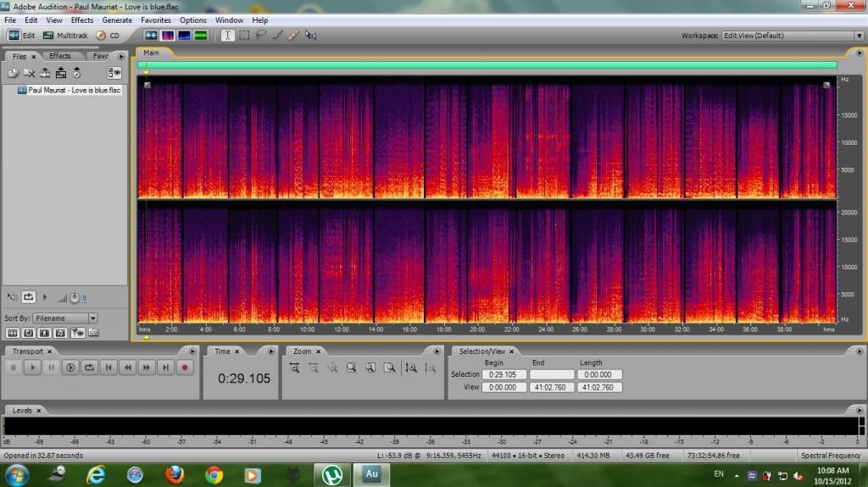
Task: Click Zoom to Selection icon
Action: (x=351, y=368)
